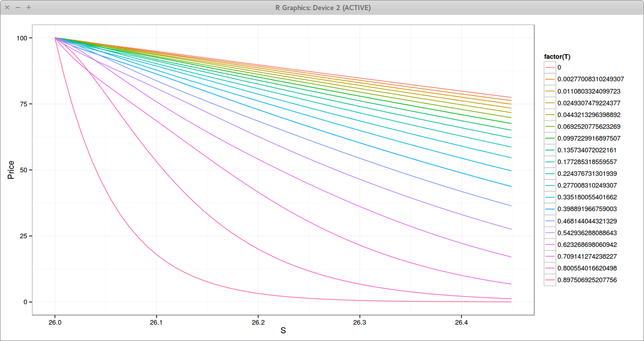Screen dimensions: 644x341
Task: Click legend label '0.277008310249307'
Action: pos(587,185)
